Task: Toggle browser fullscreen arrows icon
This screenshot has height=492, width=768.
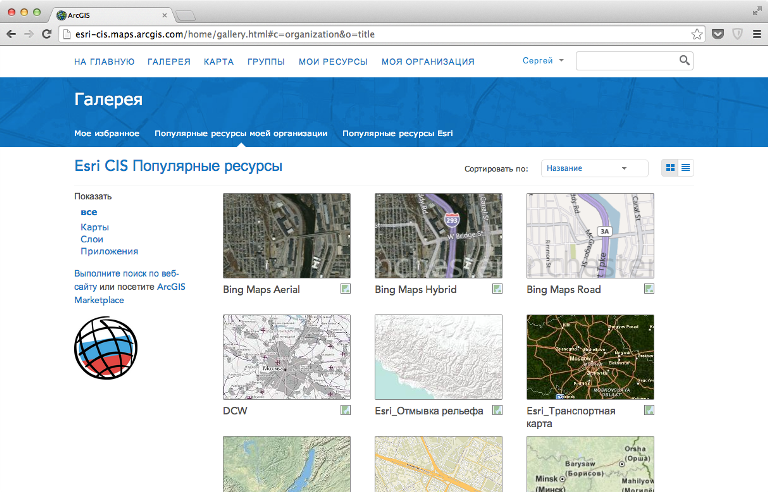Action: tap(757, 11)
